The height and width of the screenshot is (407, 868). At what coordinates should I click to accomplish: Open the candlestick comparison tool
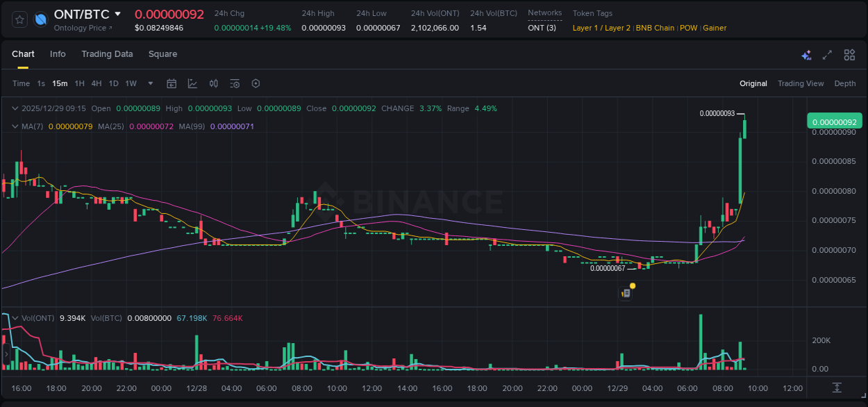213,83
